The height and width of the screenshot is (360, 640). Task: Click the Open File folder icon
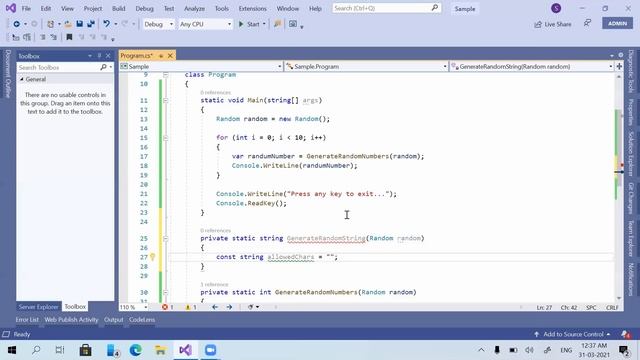click(68, 24)
